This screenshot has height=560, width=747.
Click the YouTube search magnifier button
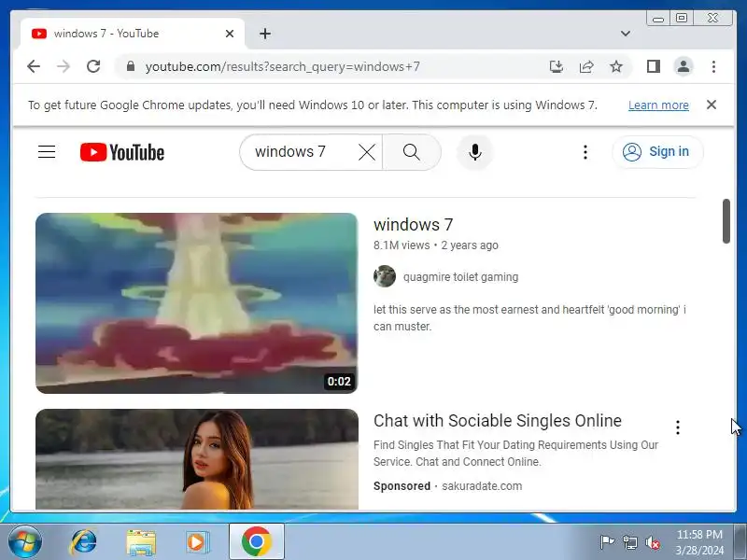tap(412, 152)
